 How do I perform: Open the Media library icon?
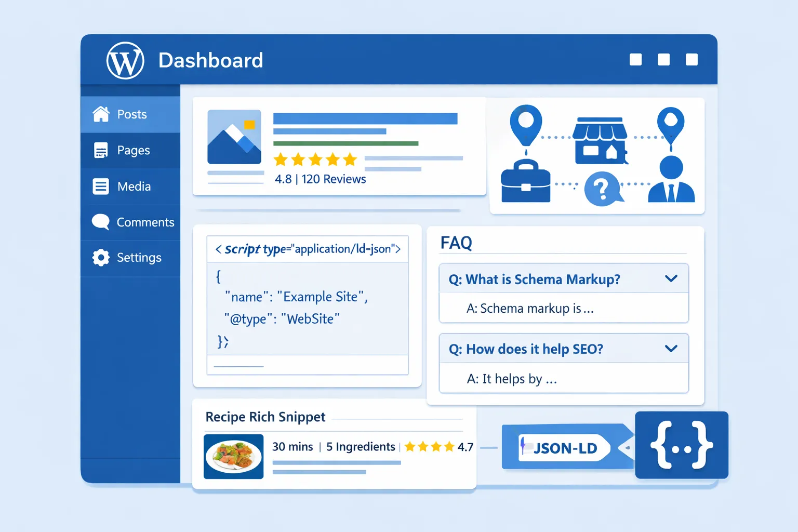[x=100, y=187]
